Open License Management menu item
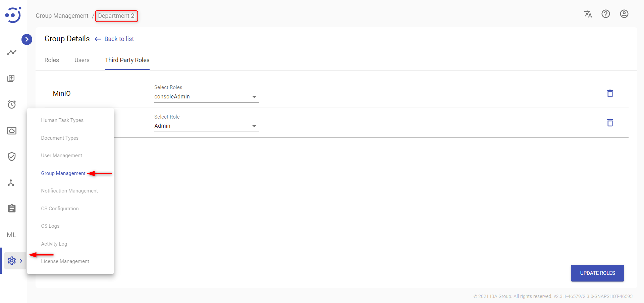Image resolution: width=644 pixels, height=303 pixels. [65, 261]
